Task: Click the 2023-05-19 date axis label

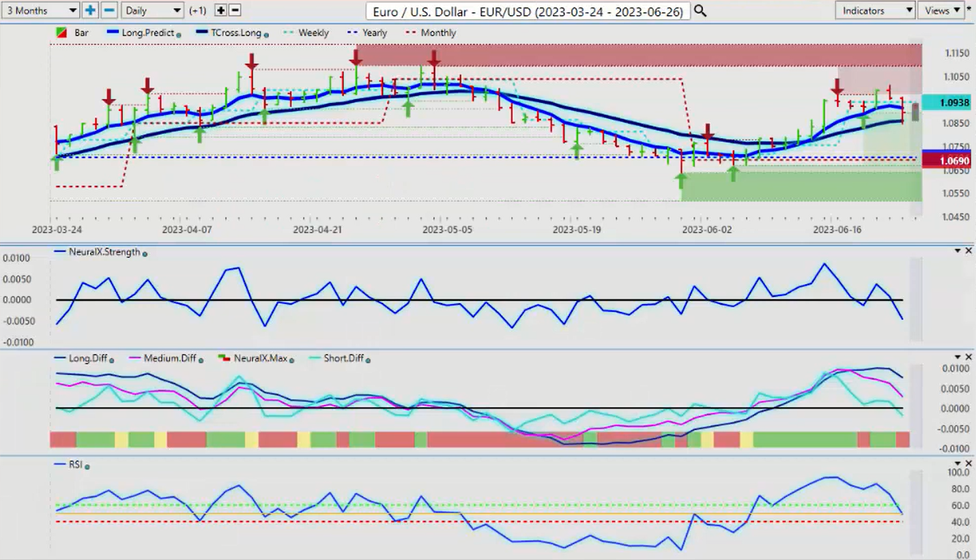Action: (x=577, y=230)
